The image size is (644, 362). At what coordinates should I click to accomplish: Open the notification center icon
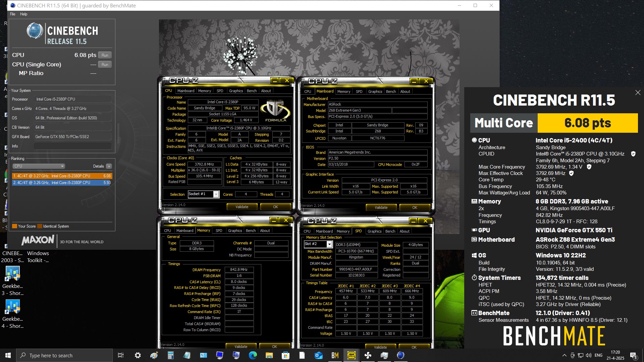(633, 356)
